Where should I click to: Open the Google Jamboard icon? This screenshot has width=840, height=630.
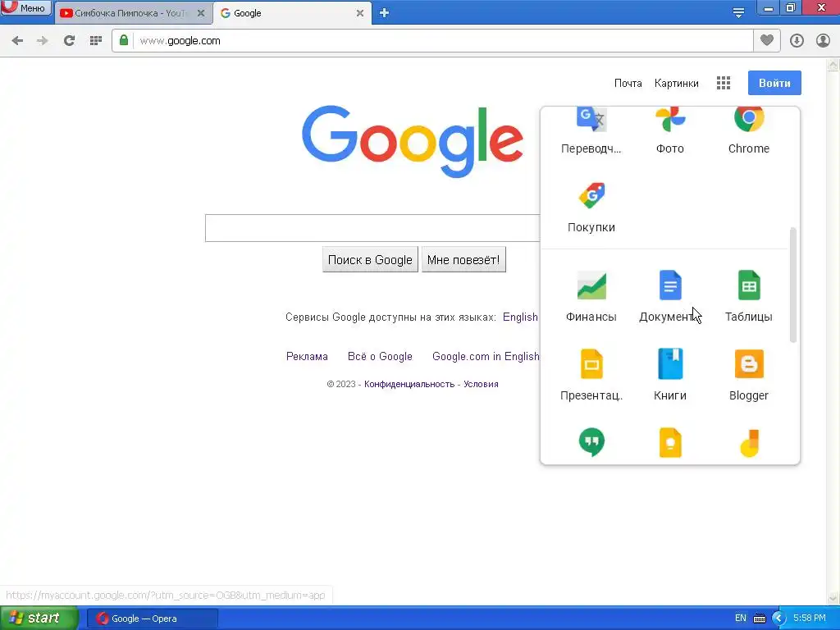pos(749,444)
